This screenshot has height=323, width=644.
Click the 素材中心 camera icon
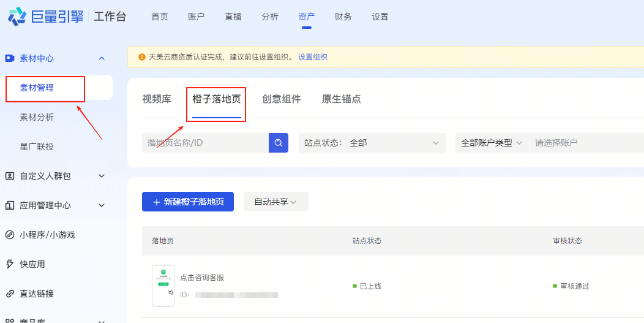pos(9,58)
